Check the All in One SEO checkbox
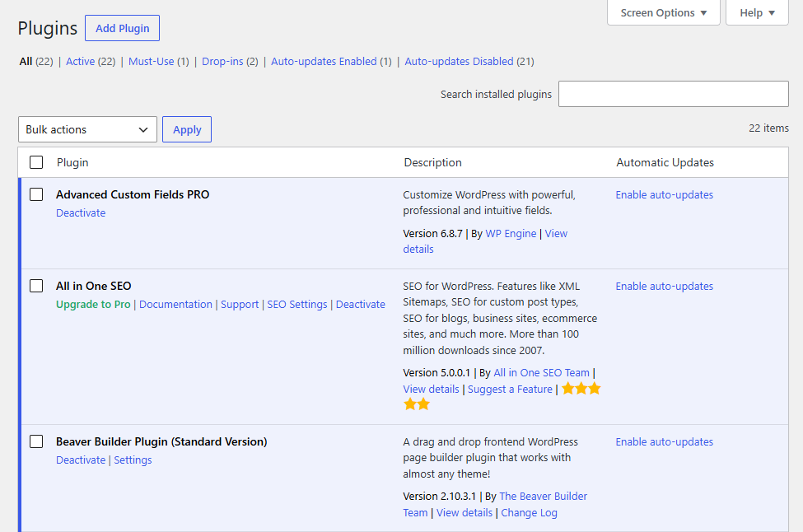The height and width of the screenshot is (532, 803). click(36, 286)
